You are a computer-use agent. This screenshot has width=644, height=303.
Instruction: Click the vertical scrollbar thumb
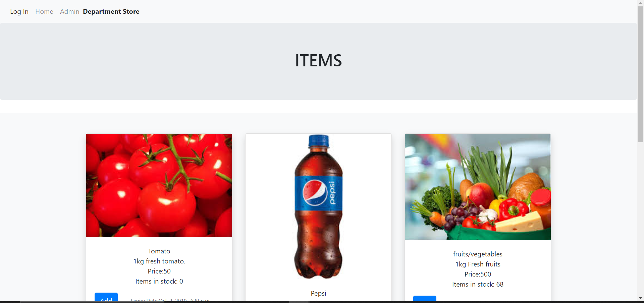click(x=640, y=74)
